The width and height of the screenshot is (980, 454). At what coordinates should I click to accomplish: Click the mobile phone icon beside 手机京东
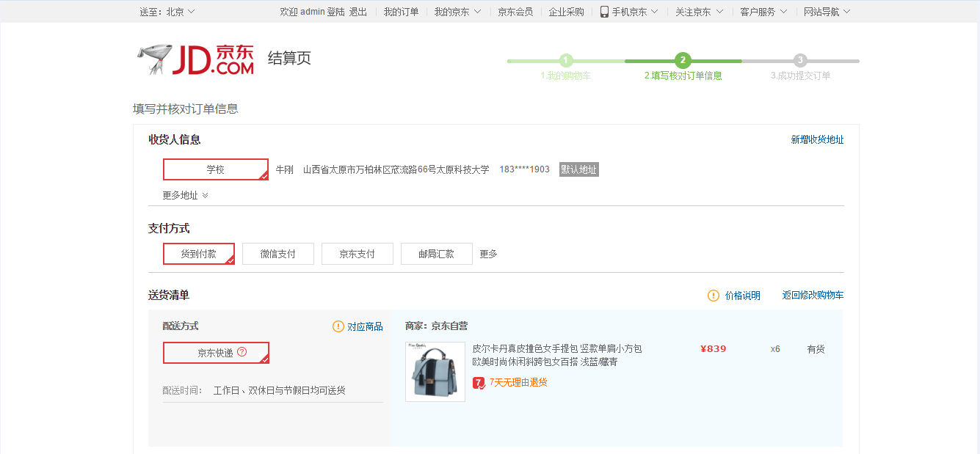pos(604,12)
